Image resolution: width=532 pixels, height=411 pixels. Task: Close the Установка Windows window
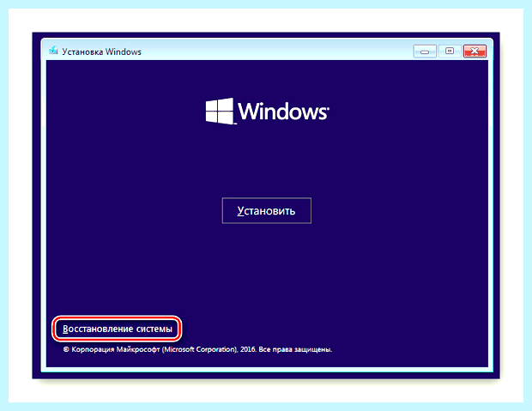pyautogui.click(x=475, y=51)
